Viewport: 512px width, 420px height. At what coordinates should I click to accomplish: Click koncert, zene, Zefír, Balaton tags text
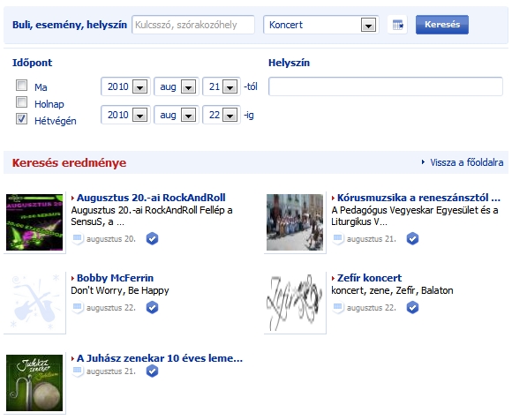[x=392, y=290]
